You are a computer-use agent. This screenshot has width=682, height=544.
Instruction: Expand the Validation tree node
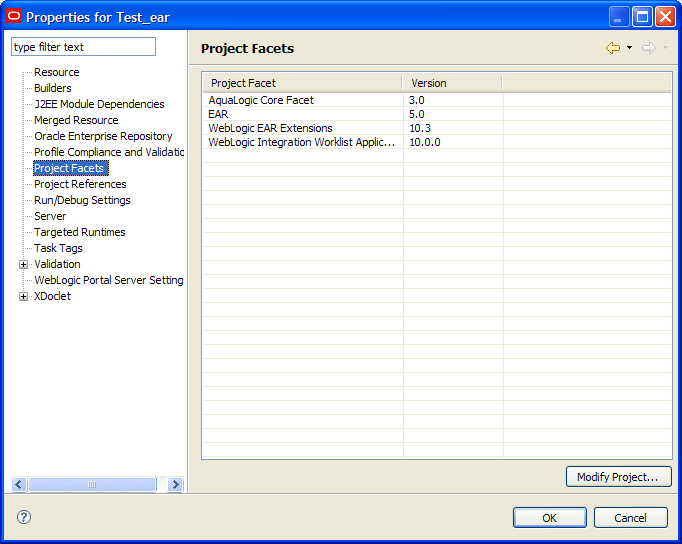(23, 264)
